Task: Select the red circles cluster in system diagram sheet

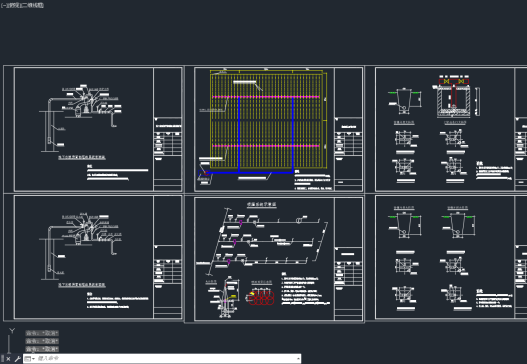Action: 262,298
